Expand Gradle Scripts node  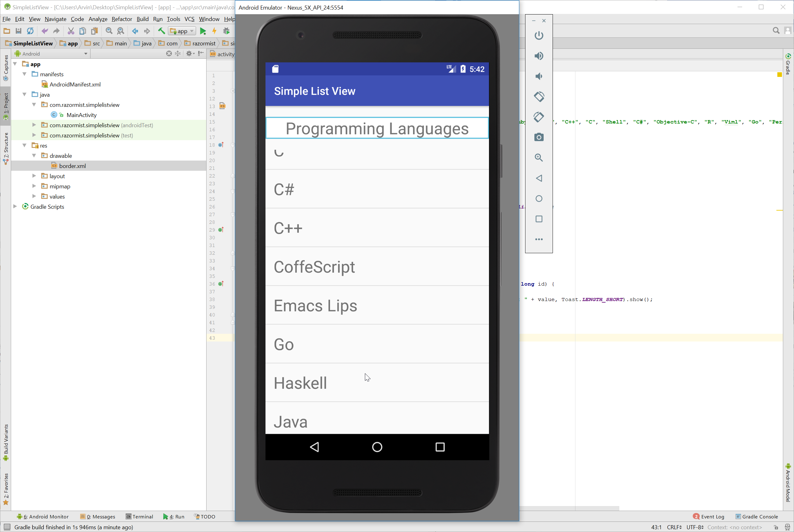pos(15,206)
